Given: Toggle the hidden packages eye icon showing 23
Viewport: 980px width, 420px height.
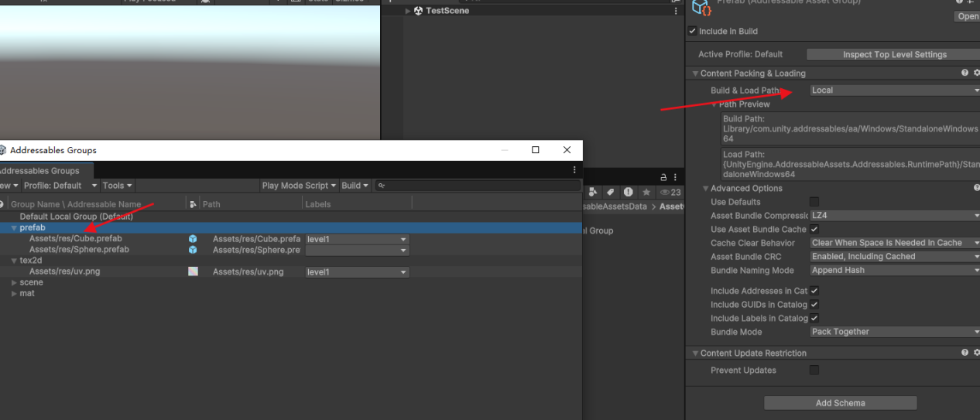Looking at the screenshot, I should (x=670, y=192).
